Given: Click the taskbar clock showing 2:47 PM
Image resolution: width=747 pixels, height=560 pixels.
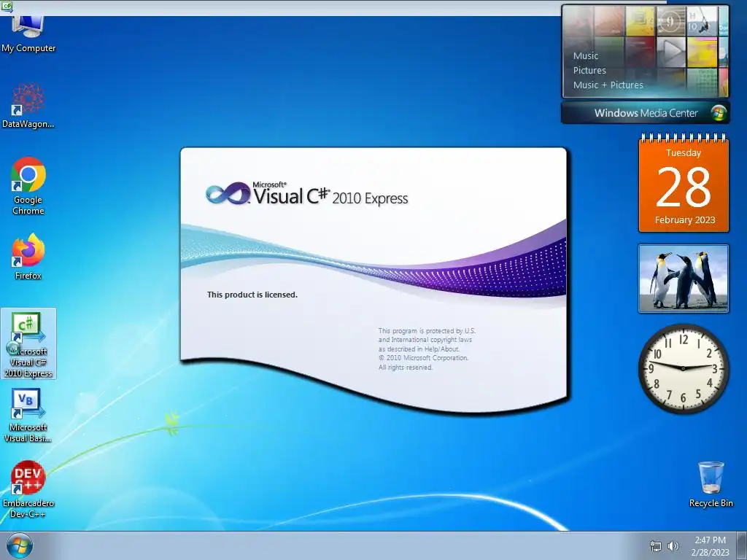Looking at the screenshot, I should point(710,546).
